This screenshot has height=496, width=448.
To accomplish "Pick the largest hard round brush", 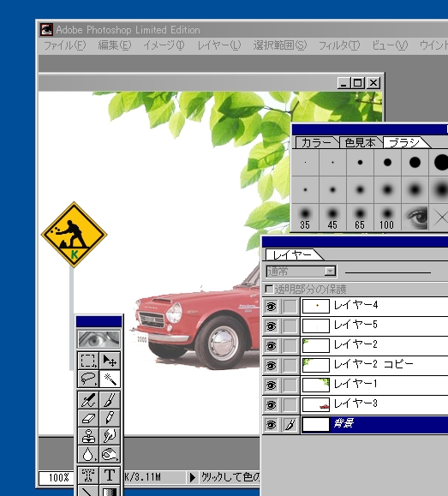I will [441, 162].
